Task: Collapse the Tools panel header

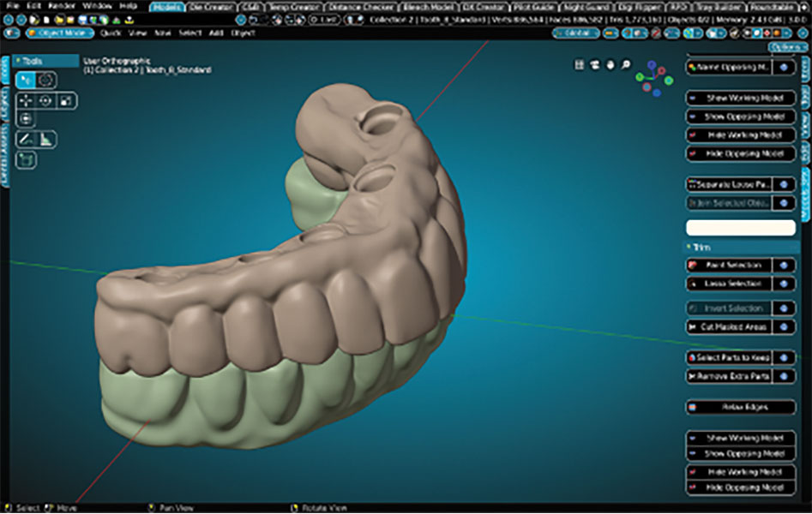Action: coord(19,61)
